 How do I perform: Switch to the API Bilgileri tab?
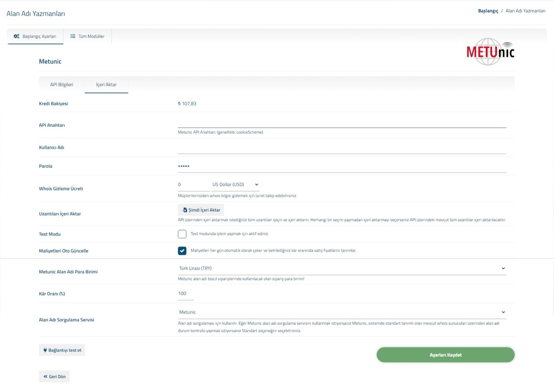tap(61, 84)
